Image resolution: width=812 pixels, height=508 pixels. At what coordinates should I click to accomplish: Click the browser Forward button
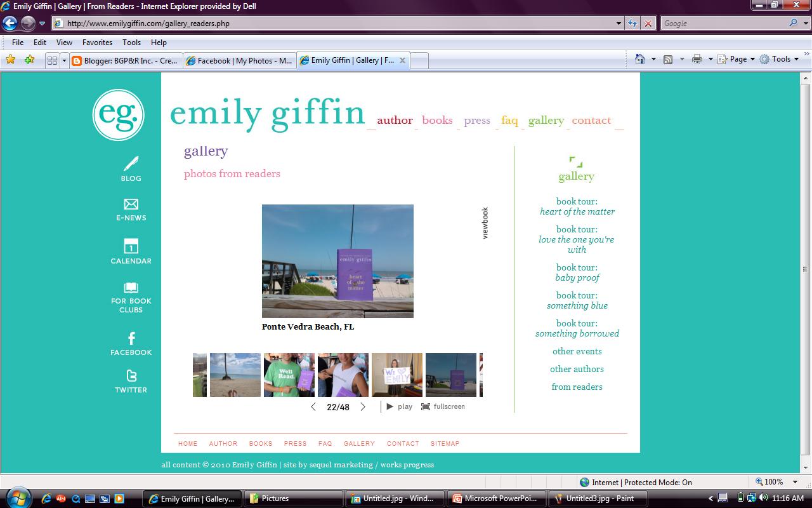pos(28,23)
